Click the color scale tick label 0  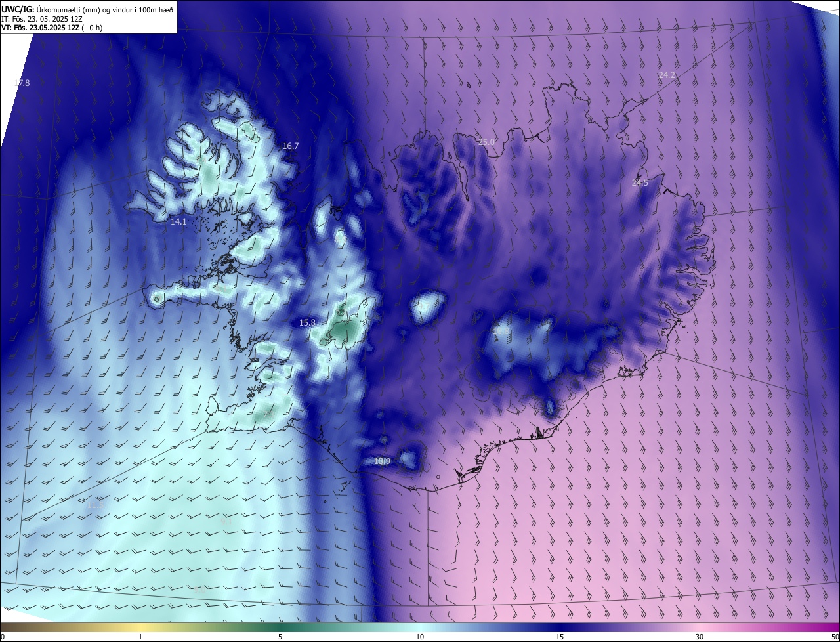tap(3, 637)
